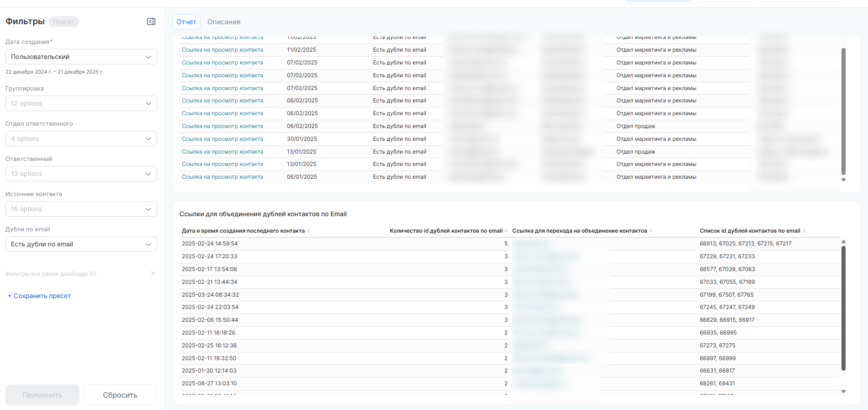Open contact link in the 06/01/2025 row
868x410 pixels.
click(x=222, y=177)
